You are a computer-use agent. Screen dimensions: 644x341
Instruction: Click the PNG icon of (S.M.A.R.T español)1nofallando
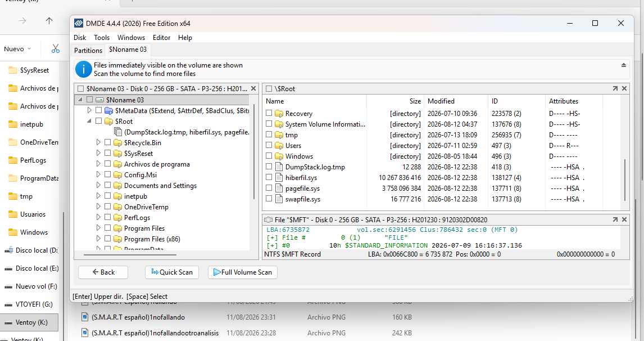click(85, 317)
